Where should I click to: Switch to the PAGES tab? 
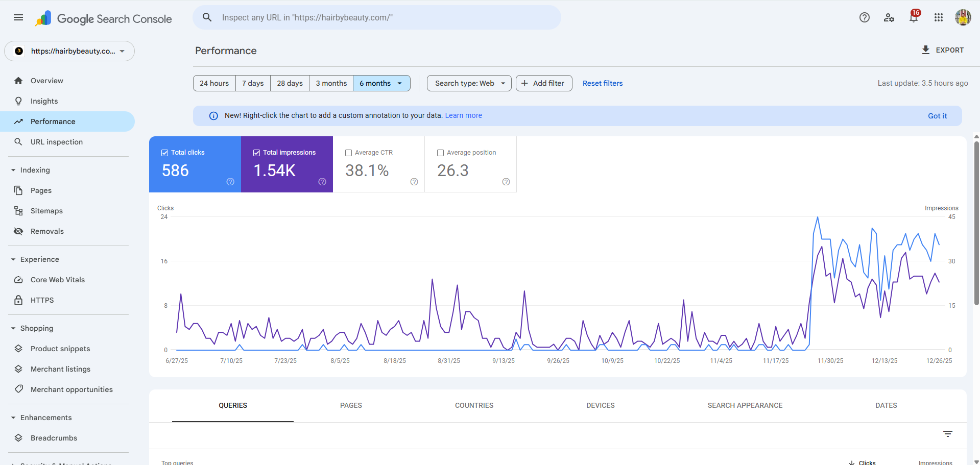coord(351,405)
